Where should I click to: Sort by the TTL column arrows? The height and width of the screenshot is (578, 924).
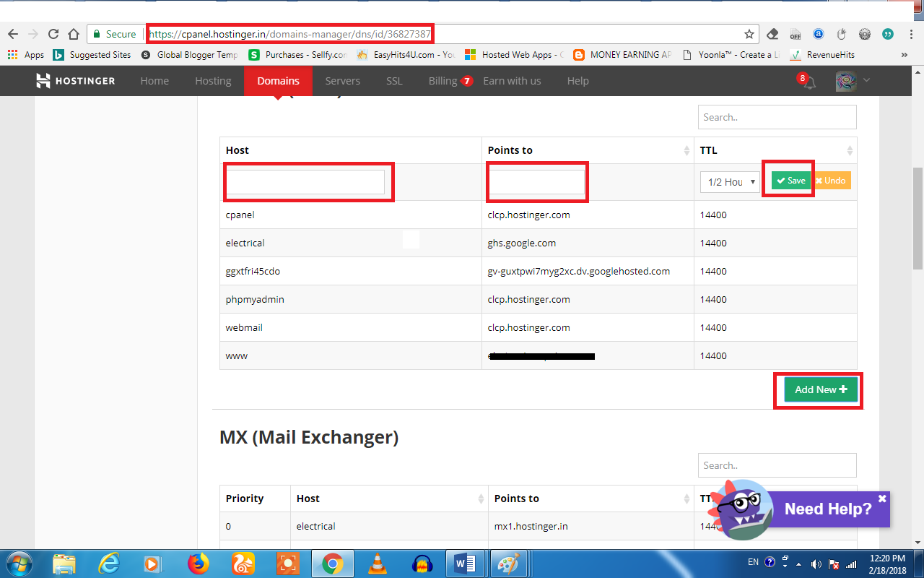pos(850,150)
